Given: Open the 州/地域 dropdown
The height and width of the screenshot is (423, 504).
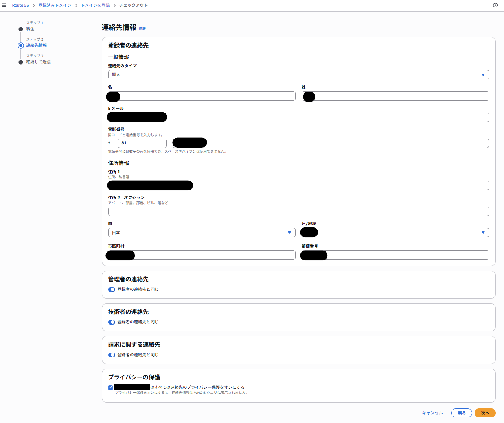Looking at the screenshot, I should (395, 233).
